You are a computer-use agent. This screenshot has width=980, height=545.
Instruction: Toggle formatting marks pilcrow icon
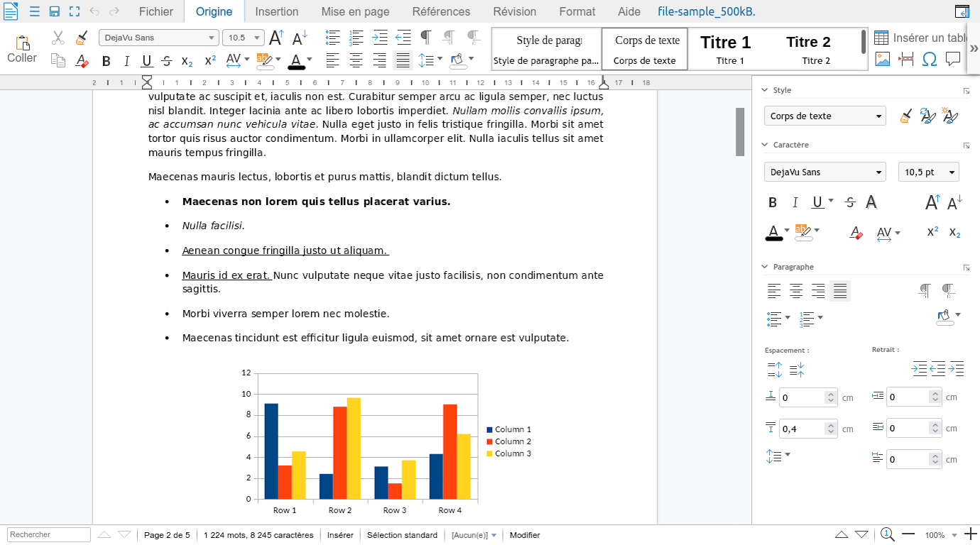(426, 38)
